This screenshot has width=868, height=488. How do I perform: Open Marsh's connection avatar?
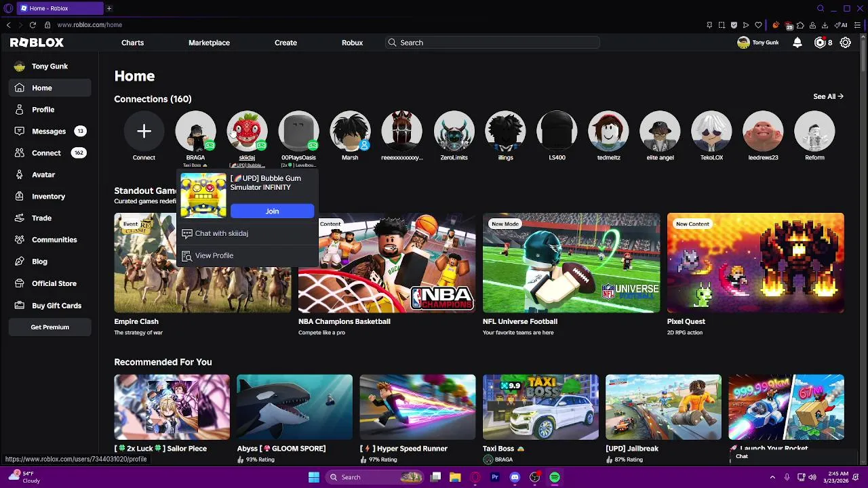[350, 131]
